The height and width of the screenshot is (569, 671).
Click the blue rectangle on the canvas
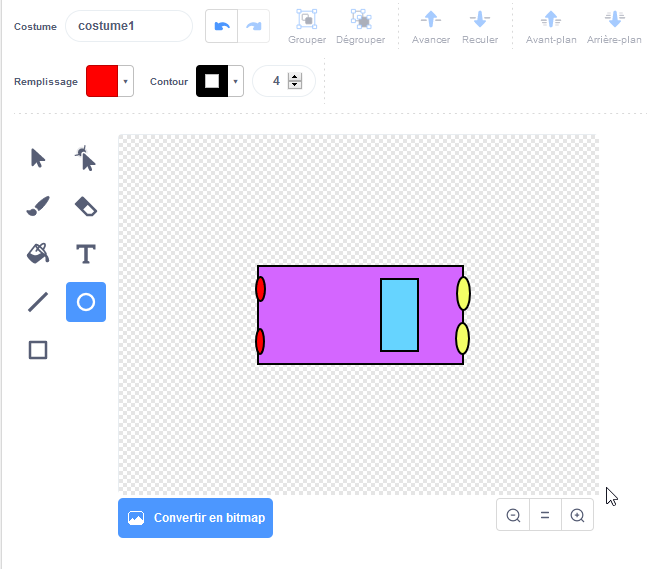coord(399,315)
